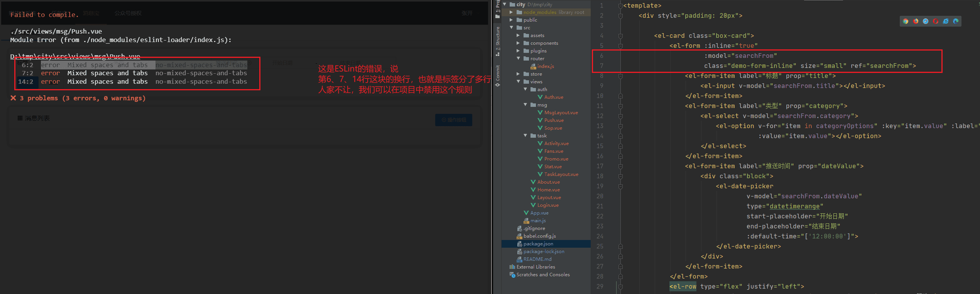The image size is (980, 294).
Task: Click the Failed to compile heading
Action: [x=44, y=15]
